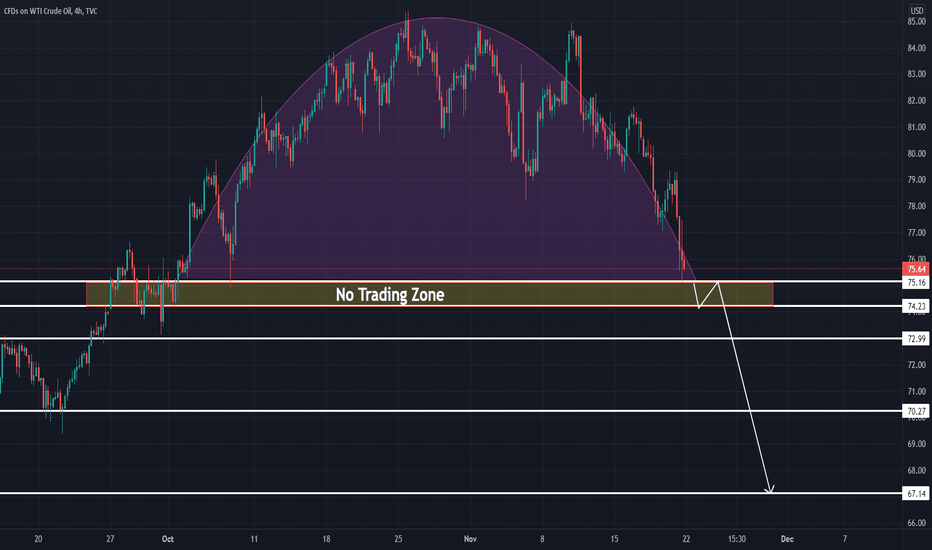Click the 'Nov' label on the time axis
This screenshot has width=932, height=550.
tap(470, 539)
